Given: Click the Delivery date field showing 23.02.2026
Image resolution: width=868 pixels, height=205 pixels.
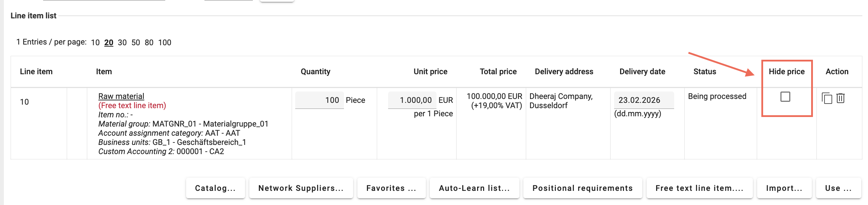Looking at the screenshot, I should [x=643, y=100].
